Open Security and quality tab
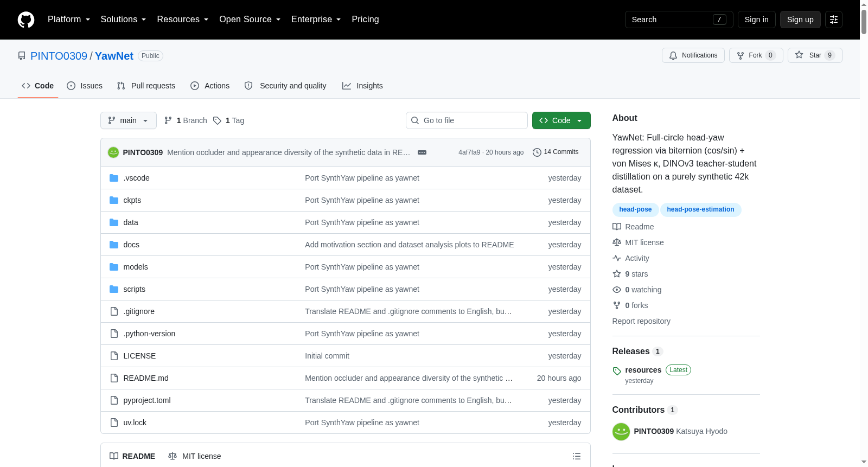This screenshot has width=868, height=467. point(285,86)
